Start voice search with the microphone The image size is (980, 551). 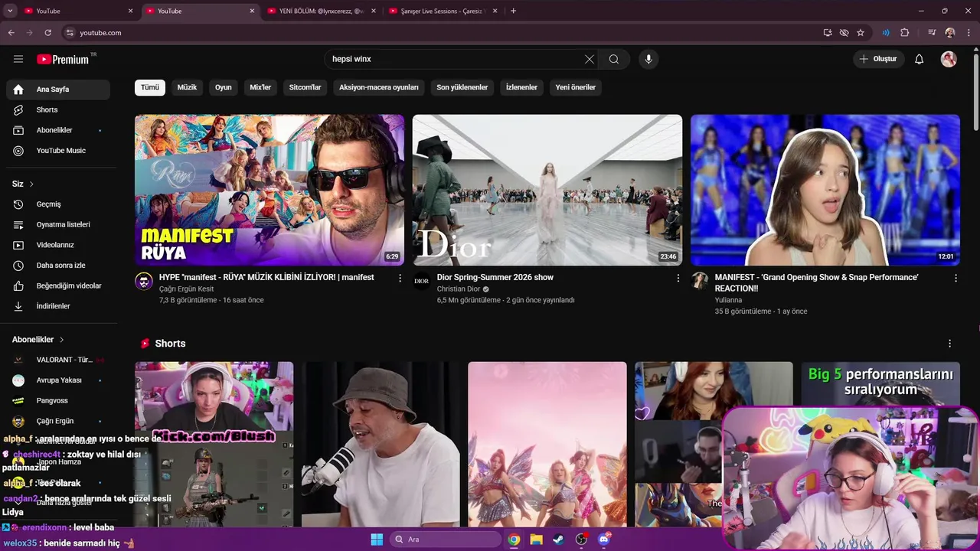click(x=648, y=59)
